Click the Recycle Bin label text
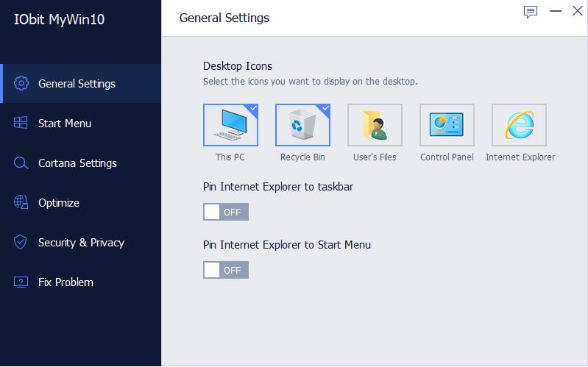The width and height of the screenshot is (588, 367). click(x=302, y=157)
